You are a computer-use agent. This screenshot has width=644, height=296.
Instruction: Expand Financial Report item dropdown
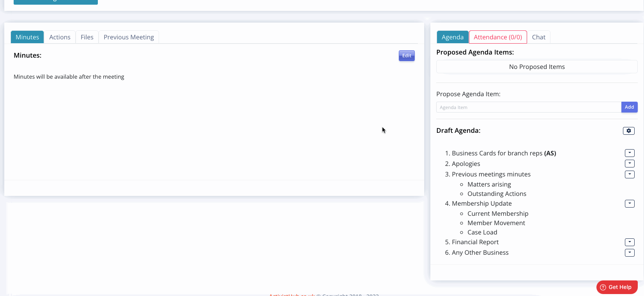(630, 242)
